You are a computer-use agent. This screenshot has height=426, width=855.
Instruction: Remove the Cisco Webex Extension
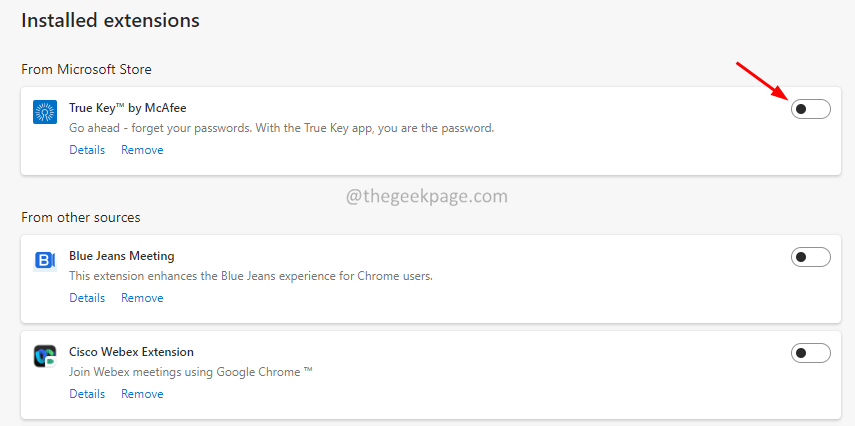[142, 394]
